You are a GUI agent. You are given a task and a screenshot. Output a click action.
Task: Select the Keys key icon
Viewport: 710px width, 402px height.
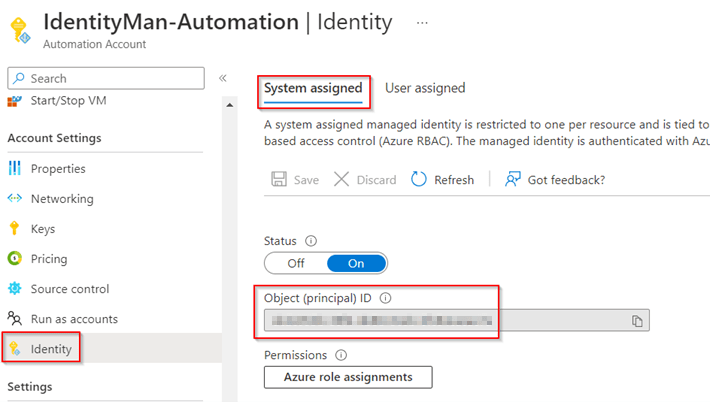click(15, 229)
